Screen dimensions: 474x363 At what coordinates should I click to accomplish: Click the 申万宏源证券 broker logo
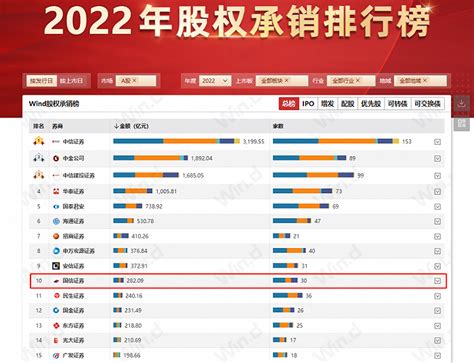coord(56,251)
